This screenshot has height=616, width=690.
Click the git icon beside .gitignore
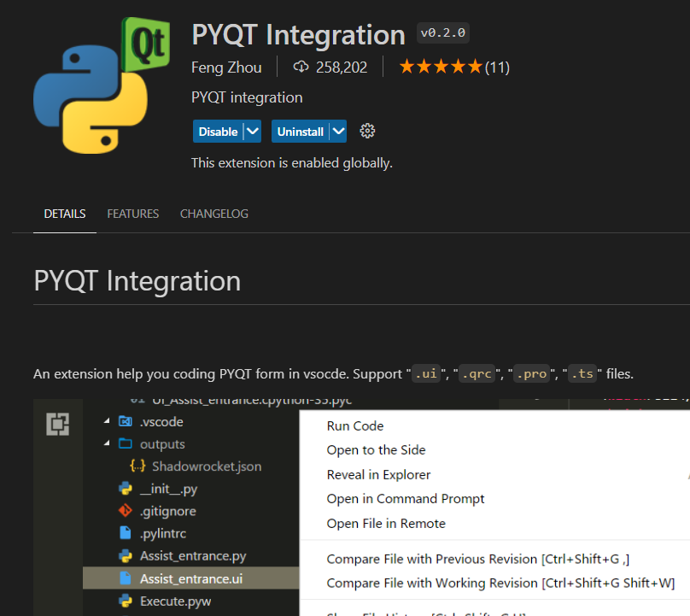pyautogui.click(x=126, y=511)
